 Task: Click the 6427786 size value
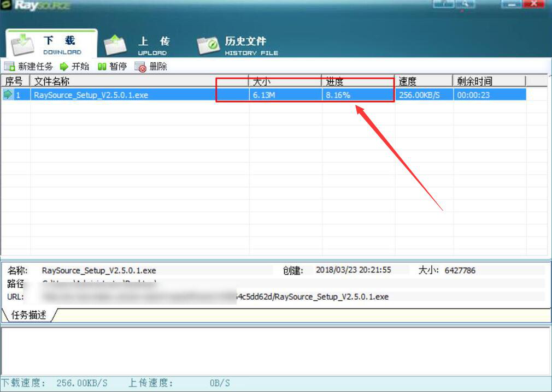pyautogui.click(x=460, y=270)
